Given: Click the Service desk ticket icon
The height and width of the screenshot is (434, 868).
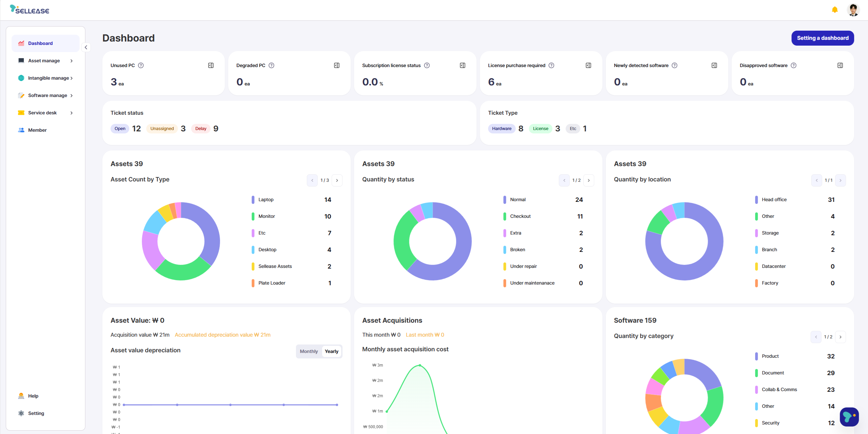Looking at the screenshot, I should (21, 113).
